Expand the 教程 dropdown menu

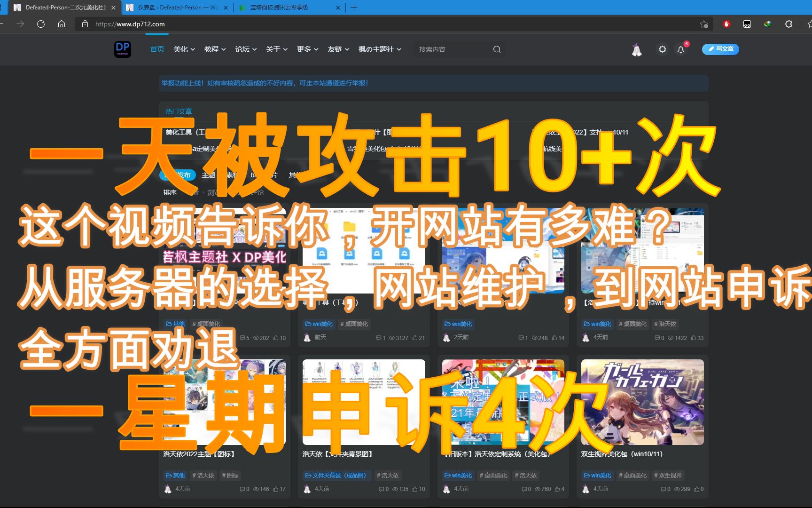pyautogui.click(x=215, y=49)
